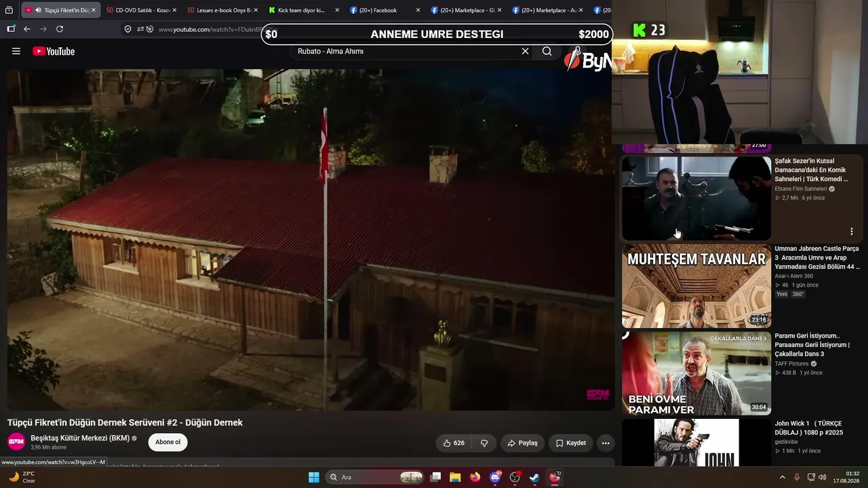
Task: Open the browser tab list button
Action: tap(9, 10)
